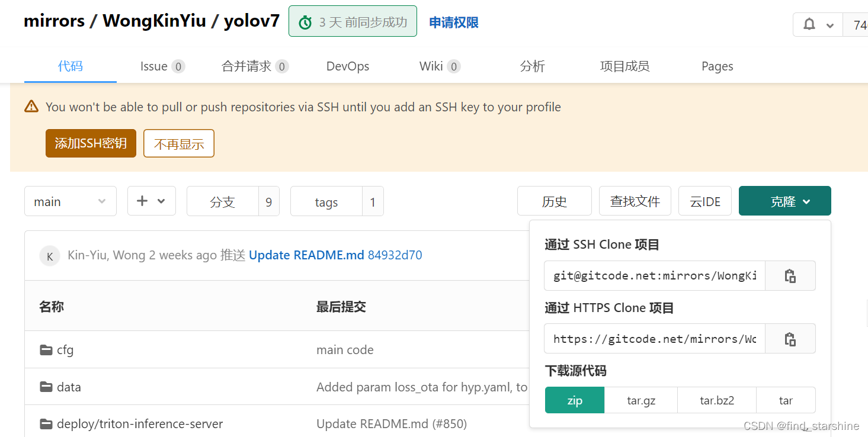
Task: Click the data folder icon
Action: (x=46, y=387)
